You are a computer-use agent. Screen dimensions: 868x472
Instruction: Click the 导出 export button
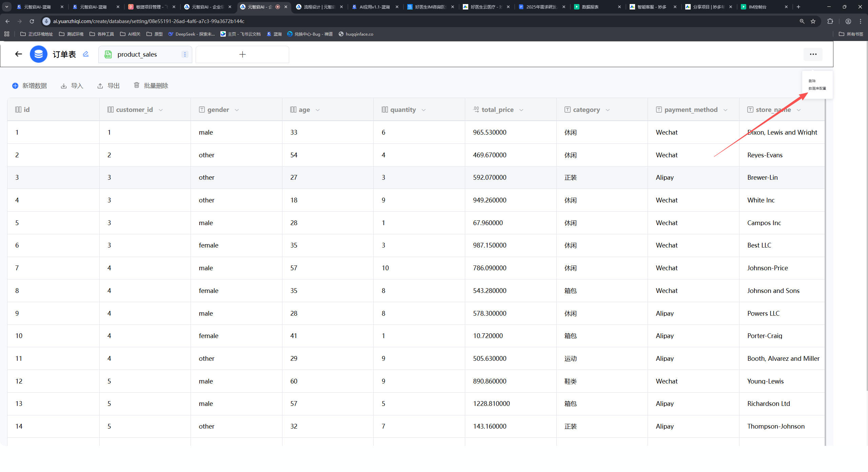coord(108,86)
